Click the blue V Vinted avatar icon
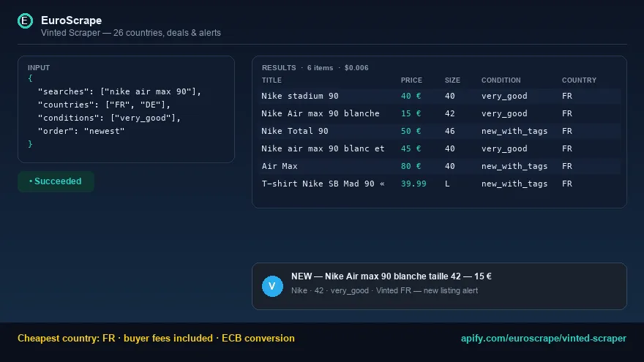The width and height of the screenshot is (644, 362). tap(272, 286)
